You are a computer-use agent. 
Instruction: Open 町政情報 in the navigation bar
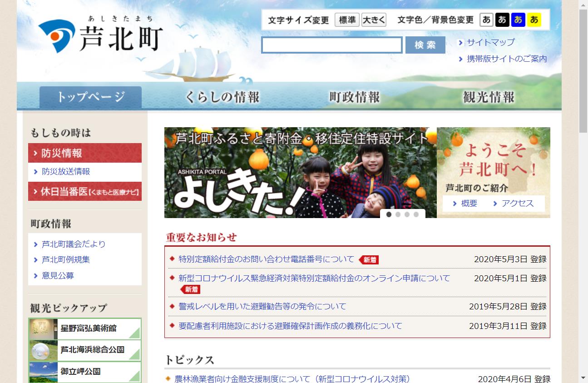click(x=355, y=97)
